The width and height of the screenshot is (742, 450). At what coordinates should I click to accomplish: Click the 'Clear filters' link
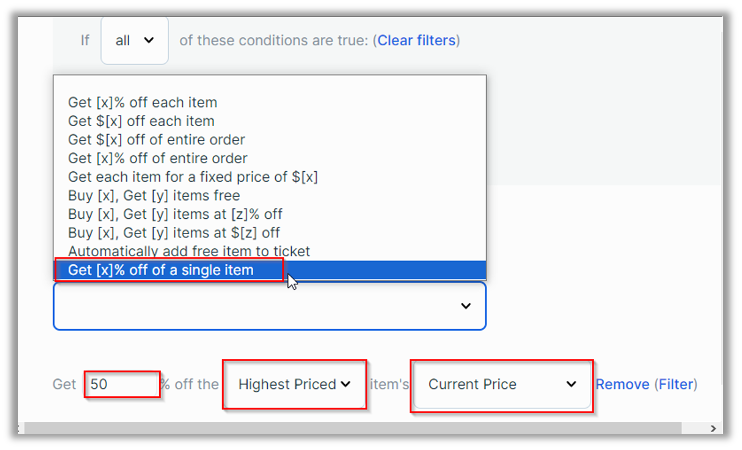pyautogui.click(x=416, y=41)
